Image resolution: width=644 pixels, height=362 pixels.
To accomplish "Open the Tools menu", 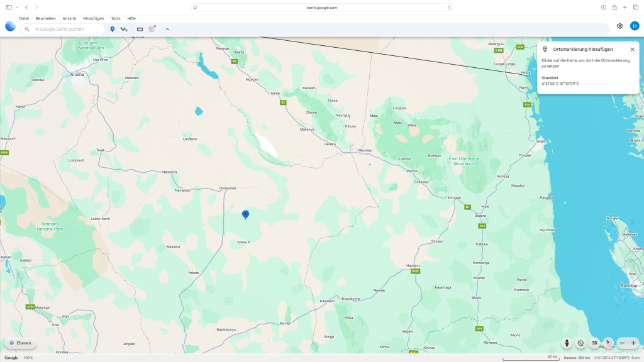I will pos(116,18).
